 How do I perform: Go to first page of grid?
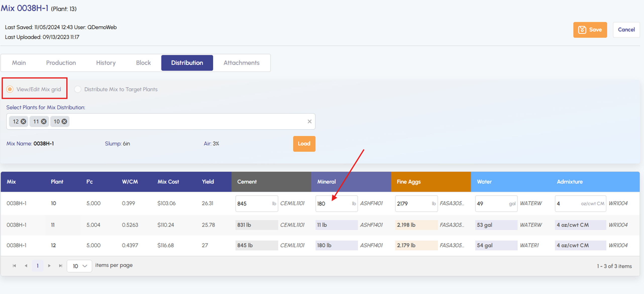coord(14,266)
